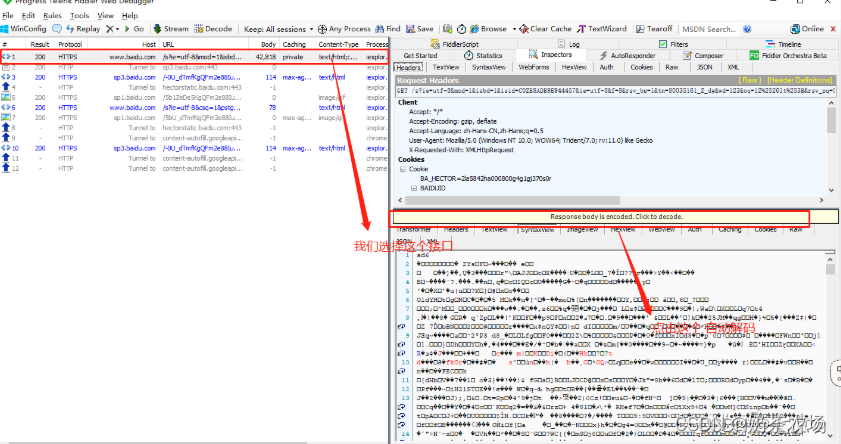This screenshot has width=841, height=444.
Task: Click Response body is encoded bar
Action: click(x=616, y=217)
